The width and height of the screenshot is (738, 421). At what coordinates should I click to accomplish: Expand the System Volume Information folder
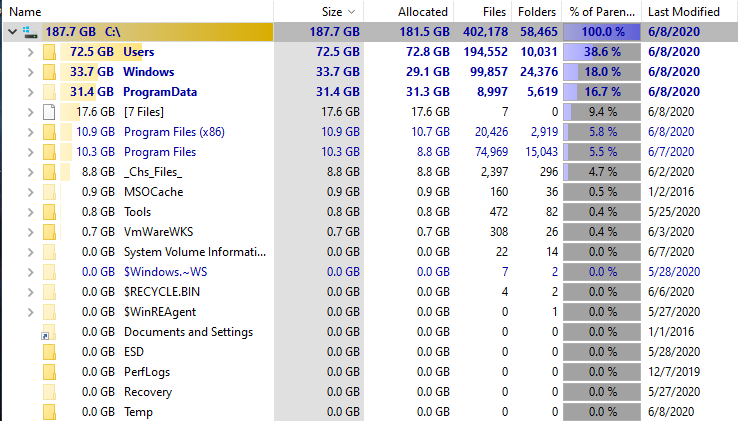click(31, 252)
